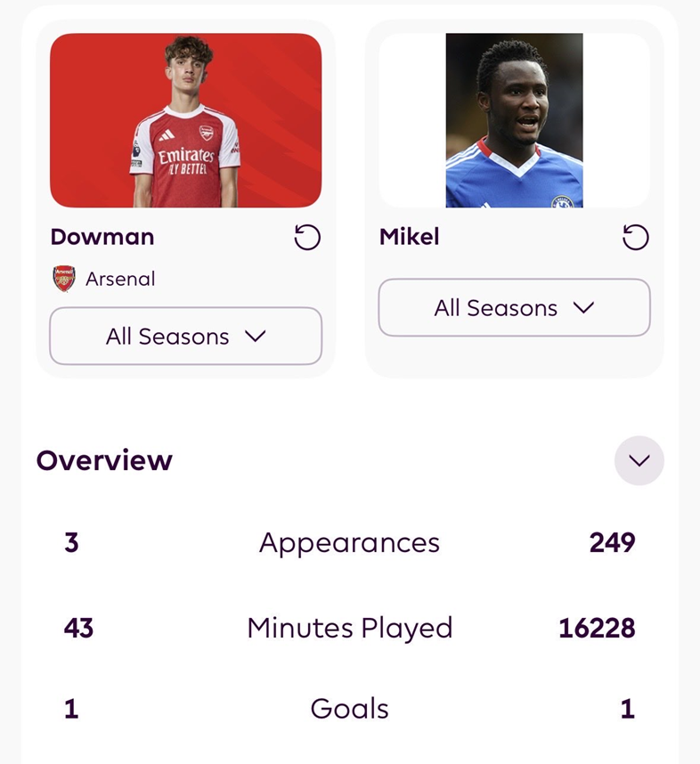The width and height of the screenshot is (700, 764).
Task: Open the Arsenal club name link
Action: pos(120,279)
